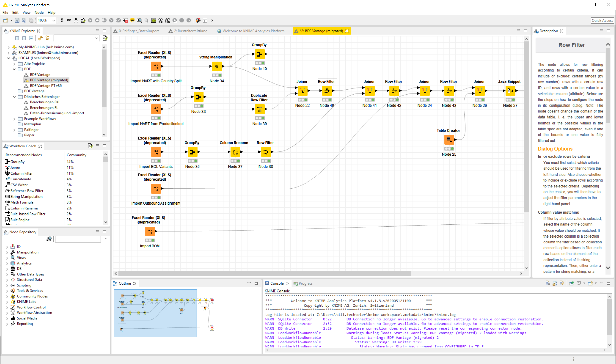The image size is (616, 364).
Task: Switch to Welcome to KNIME Analytics Platform tab
Action: 251,31
